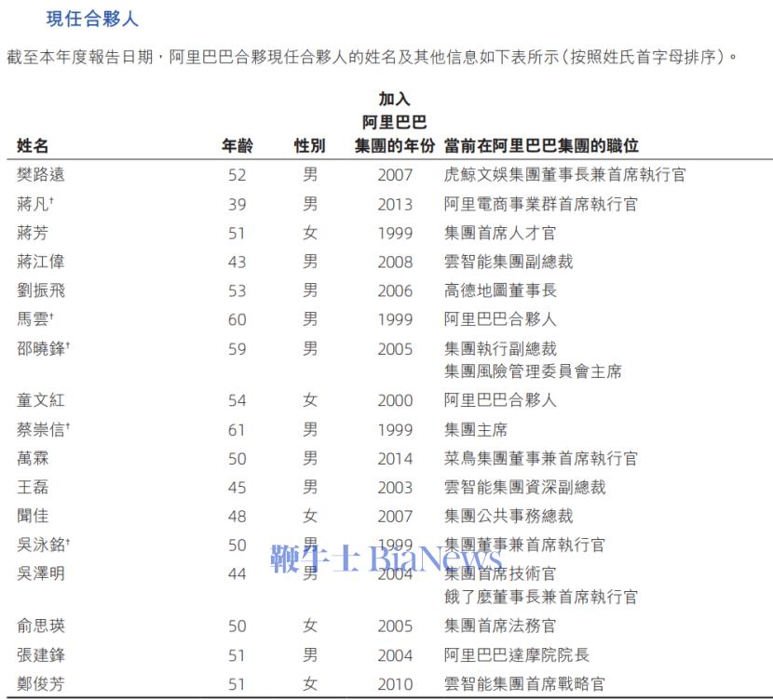
Task: Click 劉振飛's age value 53
Action: click(x=237, y=290)
